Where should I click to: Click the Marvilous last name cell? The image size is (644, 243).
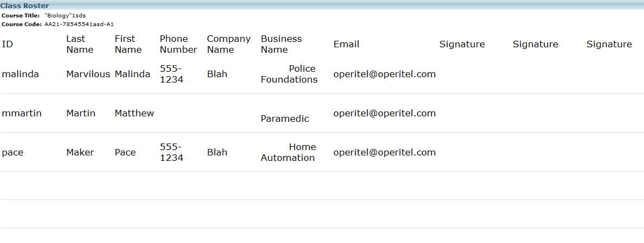[88, 74]
